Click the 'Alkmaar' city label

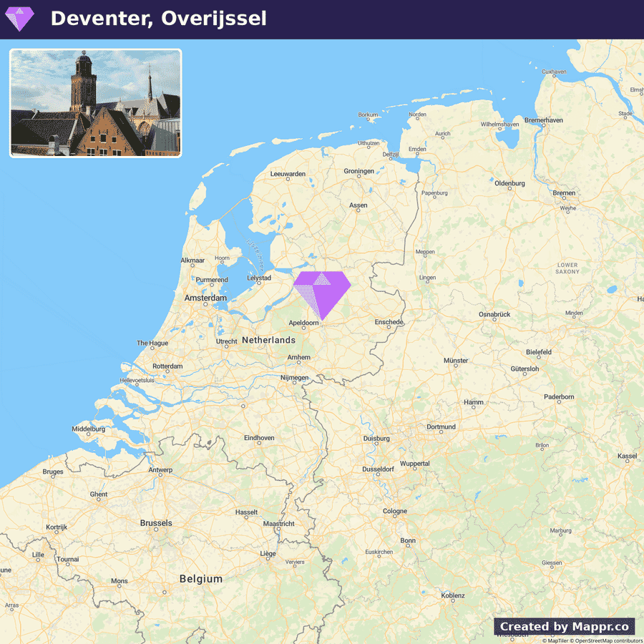[192, 260]
